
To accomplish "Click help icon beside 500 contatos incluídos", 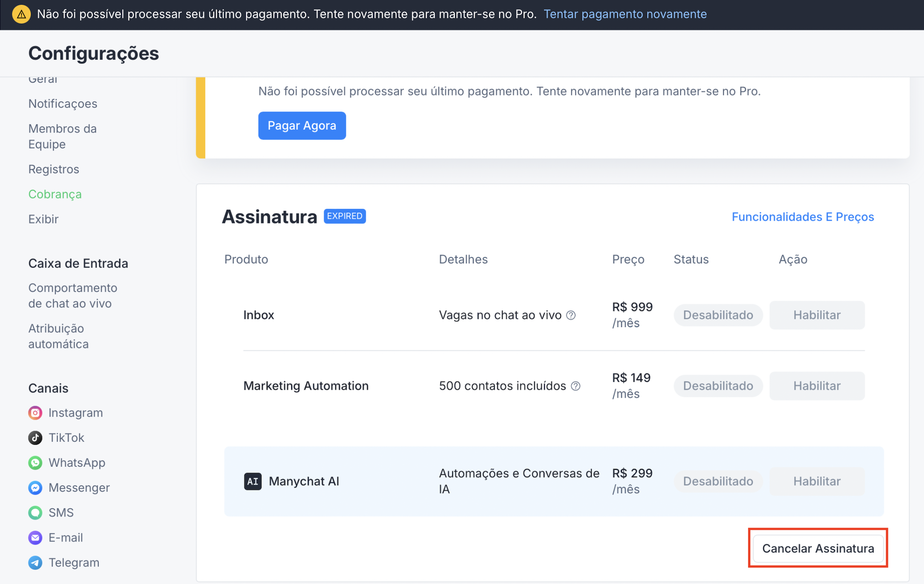I will tap(575, 386).
